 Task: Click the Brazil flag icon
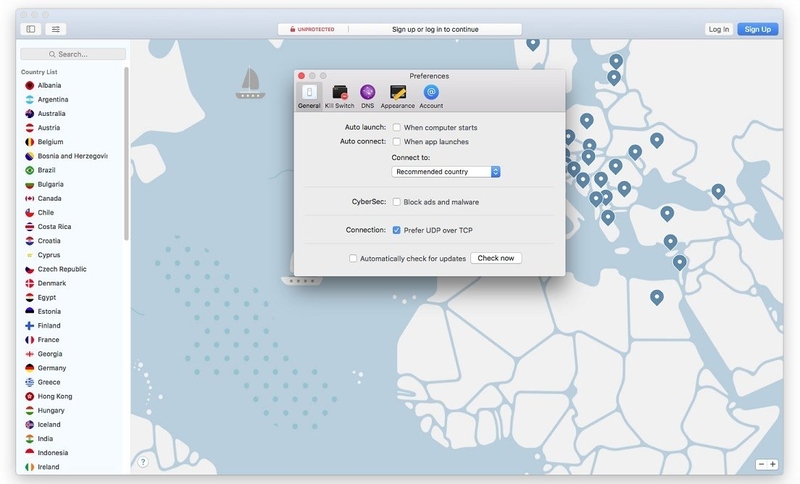pos(30,170)
